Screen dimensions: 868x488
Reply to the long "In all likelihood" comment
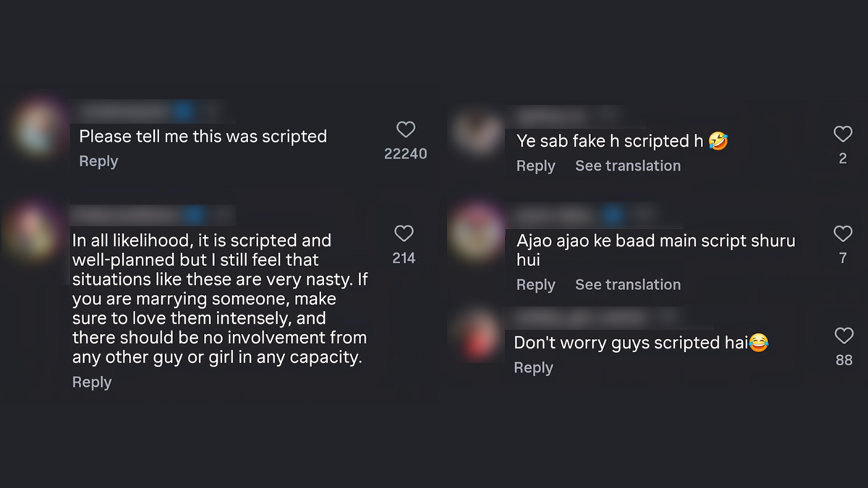(92, 382)
